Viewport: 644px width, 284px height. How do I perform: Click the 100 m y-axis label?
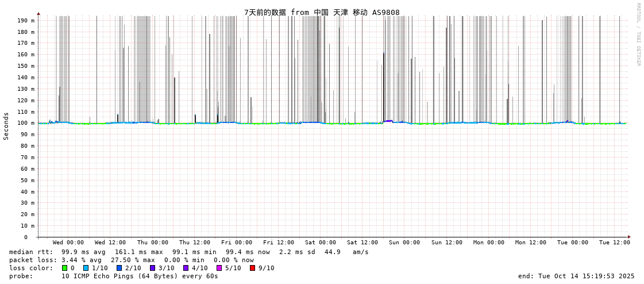pos(25,123)
